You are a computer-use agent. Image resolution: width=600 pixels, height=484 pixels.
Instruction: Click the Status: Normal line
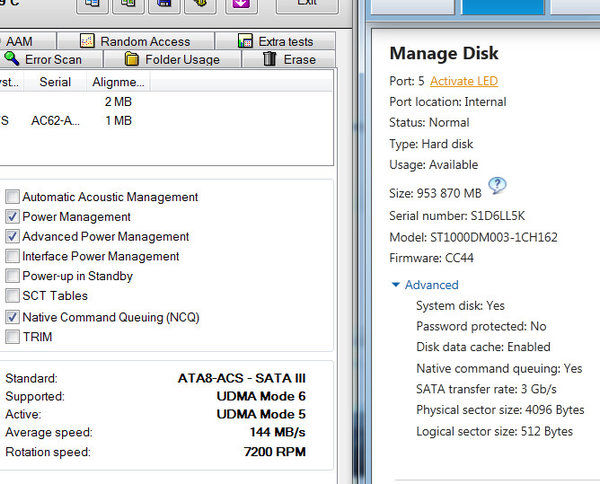click(429, 122)
